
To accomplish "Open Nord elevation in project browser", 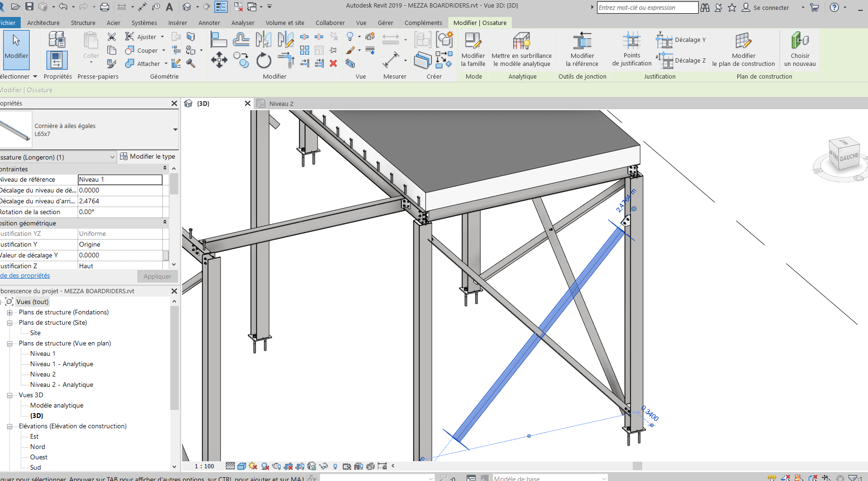I will point(38,447).
